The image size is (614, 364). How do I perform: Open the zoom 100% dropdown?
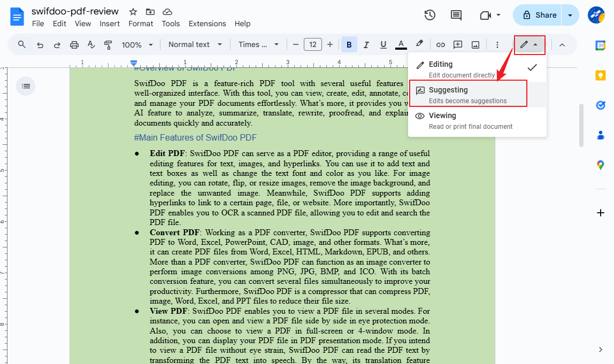tap(137, 44)
